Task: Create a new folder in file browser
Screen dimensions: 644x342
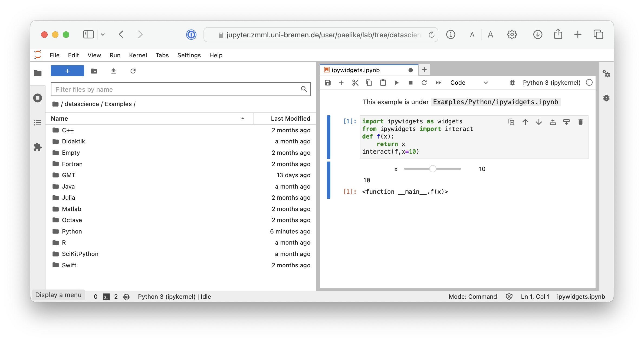Action: click(94, 71)
